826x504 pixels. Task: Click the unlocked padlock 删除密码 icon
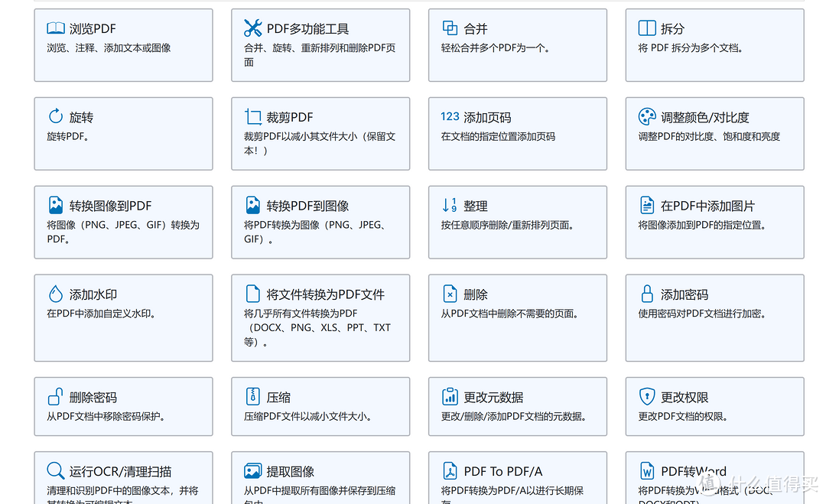click(x=56, y=396)
